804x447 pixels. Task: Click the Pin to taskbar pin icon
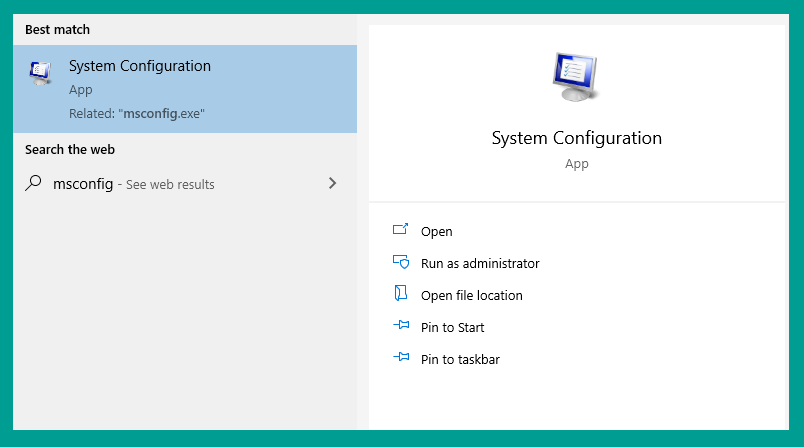(401, 357)
